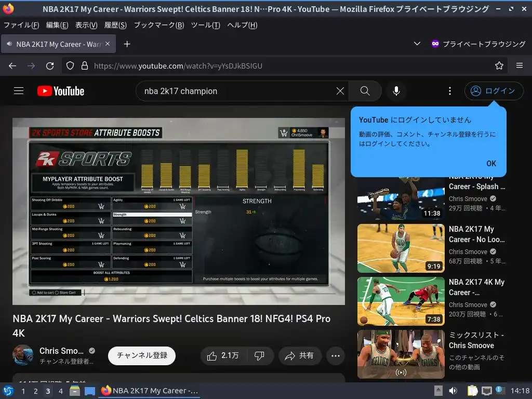Viewport: 532px width, 399px height.
Task: Open the 11:38 Splash video thumbnail
Action: [x=401, y=198]
